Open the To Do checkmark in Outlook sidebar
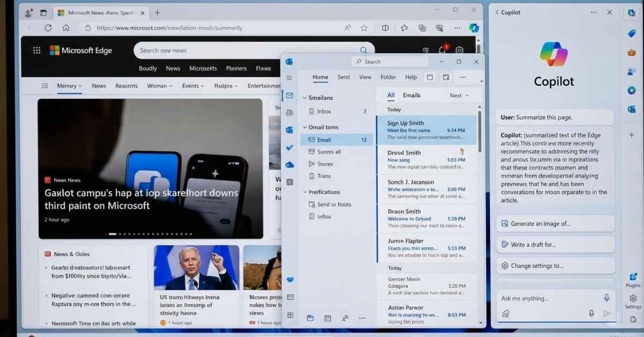 point(289,148)
